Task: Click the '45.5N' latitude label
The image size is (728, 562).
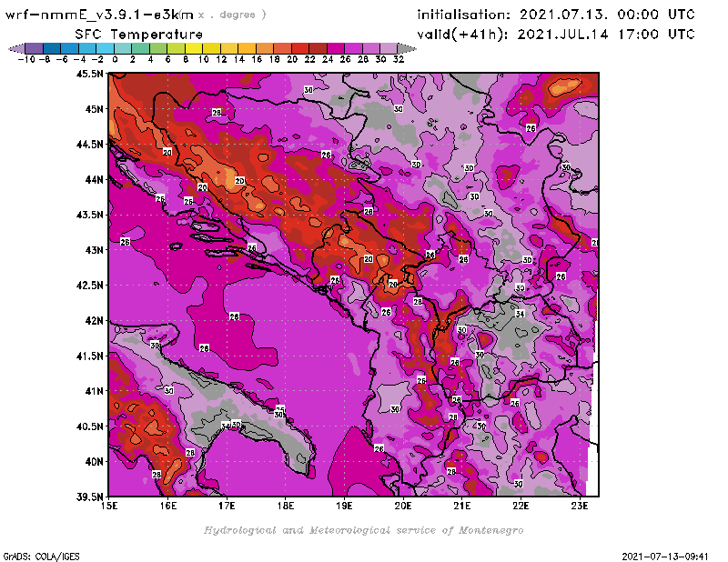Action: click(89, 74)
